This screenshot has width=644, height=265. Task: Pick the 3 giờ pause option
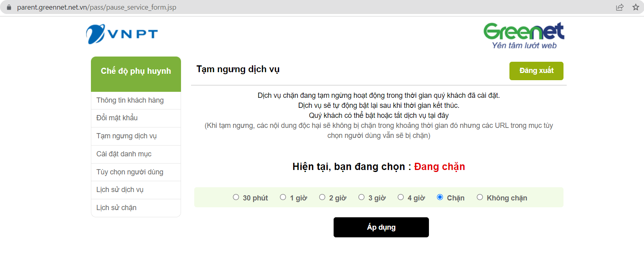pos(362,197)
